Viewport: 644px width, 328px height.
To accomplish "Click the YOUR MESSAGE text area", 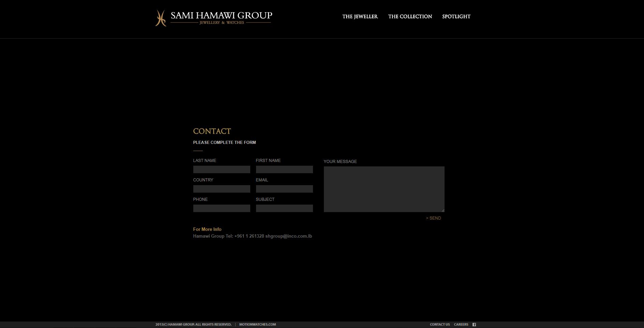I will (384, 188).
